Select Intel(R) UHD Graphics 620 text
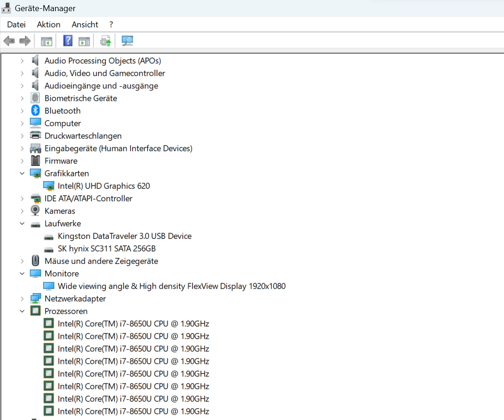Viewport: 504px width, 420px height. tap(103, 185)
